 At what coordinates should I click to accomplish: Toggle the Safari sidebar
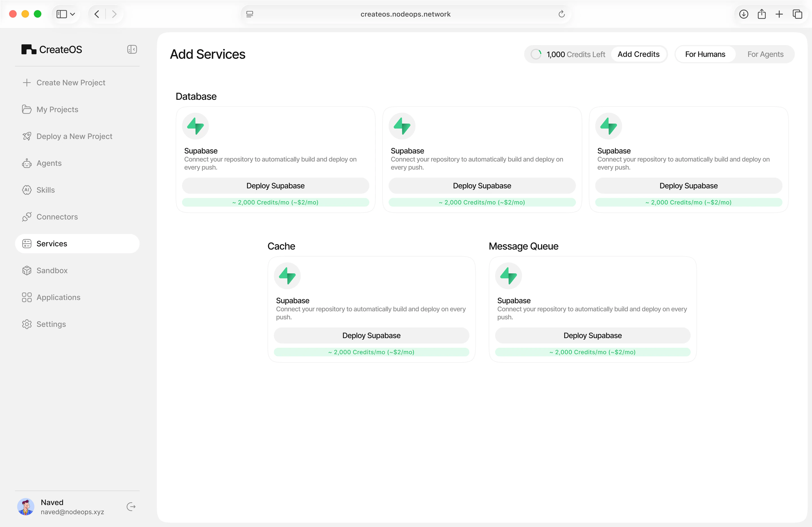(62, 14)
